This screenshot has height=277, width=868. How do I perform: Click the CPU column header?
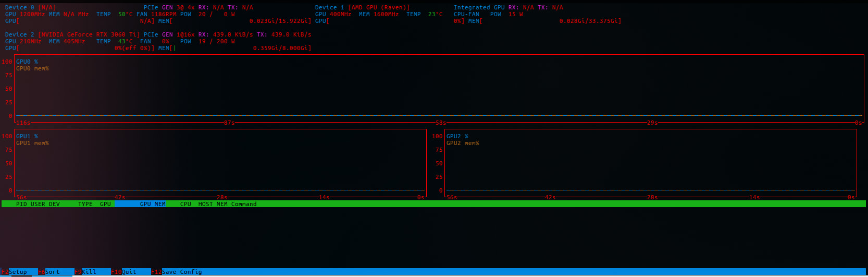[185, 204]
